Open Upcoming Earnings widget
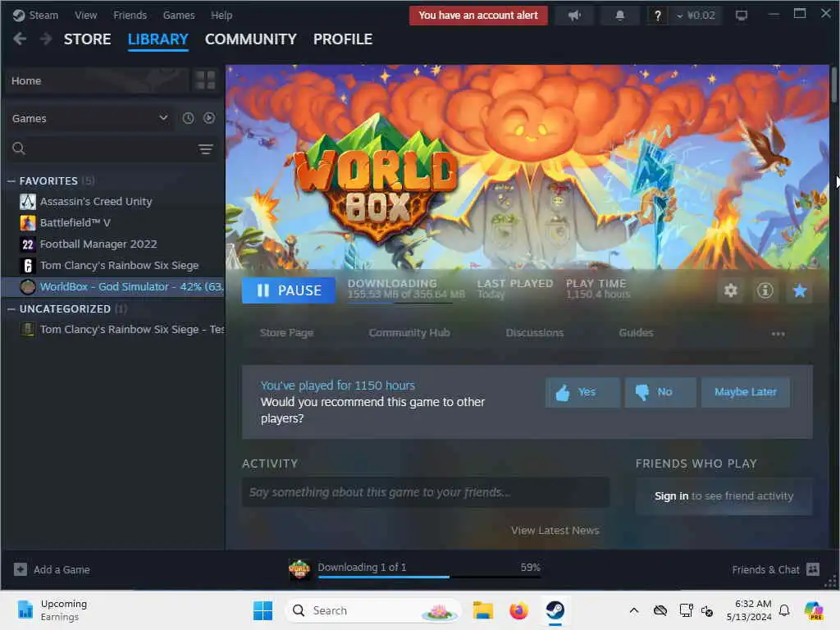The height and width of the screenshot is (630, 840). [x=52, y=610]
